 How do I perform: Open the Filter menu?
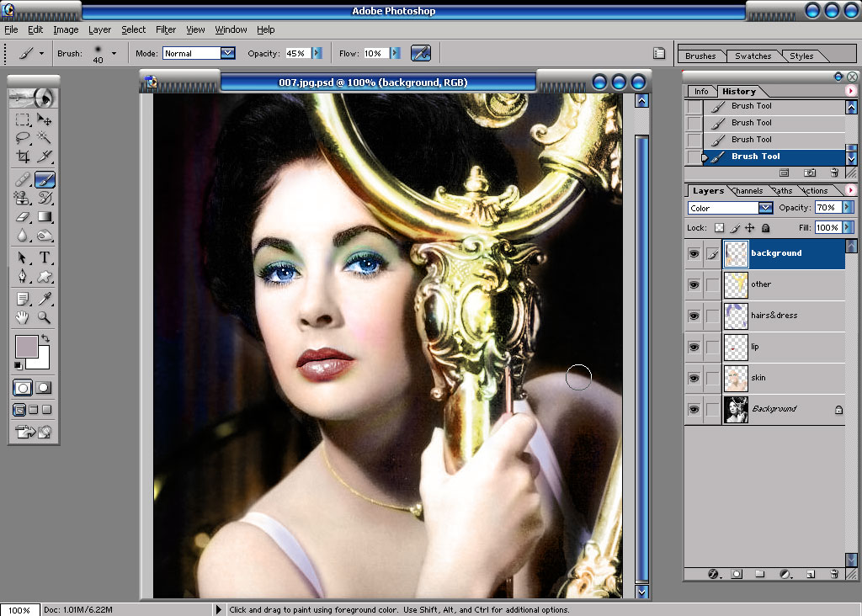[x=166, y=29]
